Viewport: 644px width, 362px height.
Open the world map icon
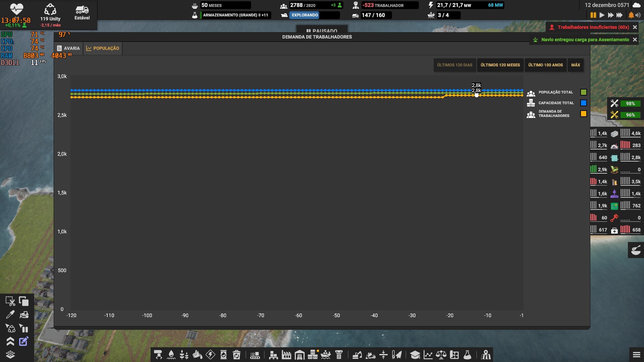click(x=486, y=355)
